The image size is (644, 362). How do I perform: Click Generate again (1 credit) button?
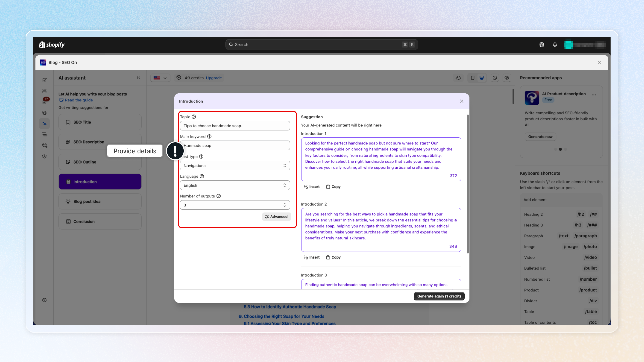pyautogui.click(x=439, y=296)
